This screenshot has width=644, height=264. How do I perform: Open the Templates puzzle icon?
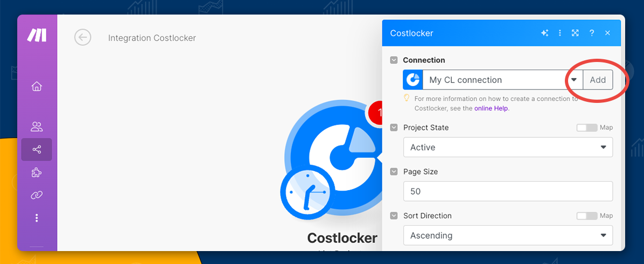(37, 172)
